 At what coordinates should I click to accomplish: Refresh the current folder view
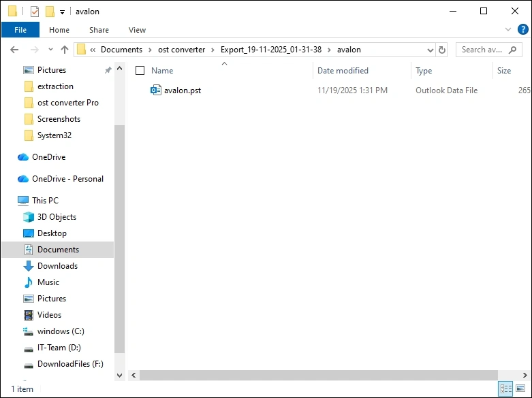click(x=442, y=50)
